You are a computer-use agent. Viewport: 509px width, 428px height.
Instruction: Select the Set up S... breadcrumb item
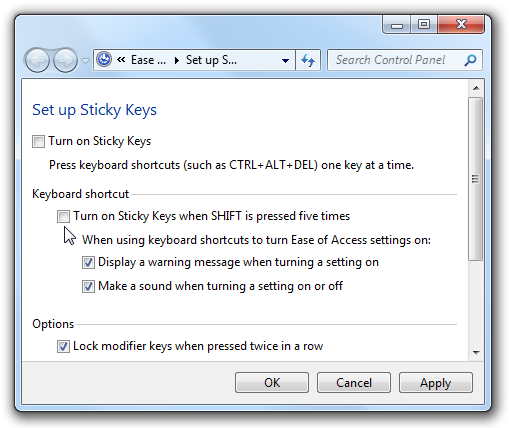click(x=211, y=60)
